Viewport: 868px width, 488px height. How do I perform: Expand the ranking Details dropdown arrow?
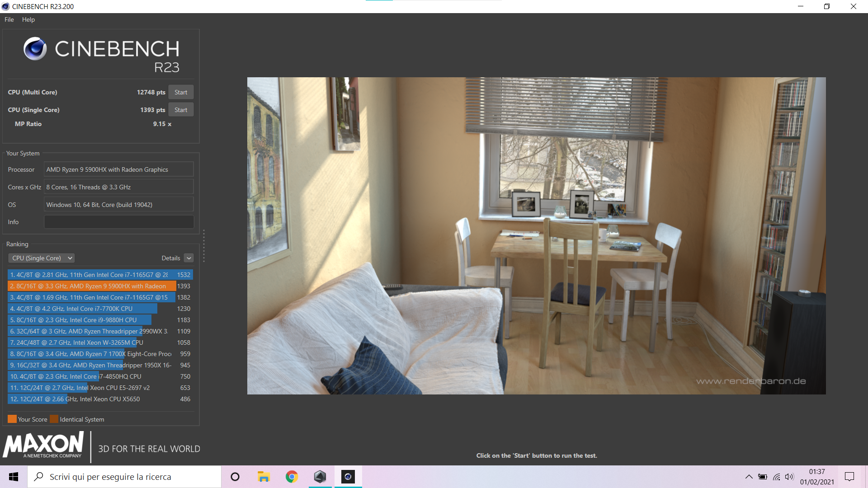pyautogui.click(x=189, y=258)
